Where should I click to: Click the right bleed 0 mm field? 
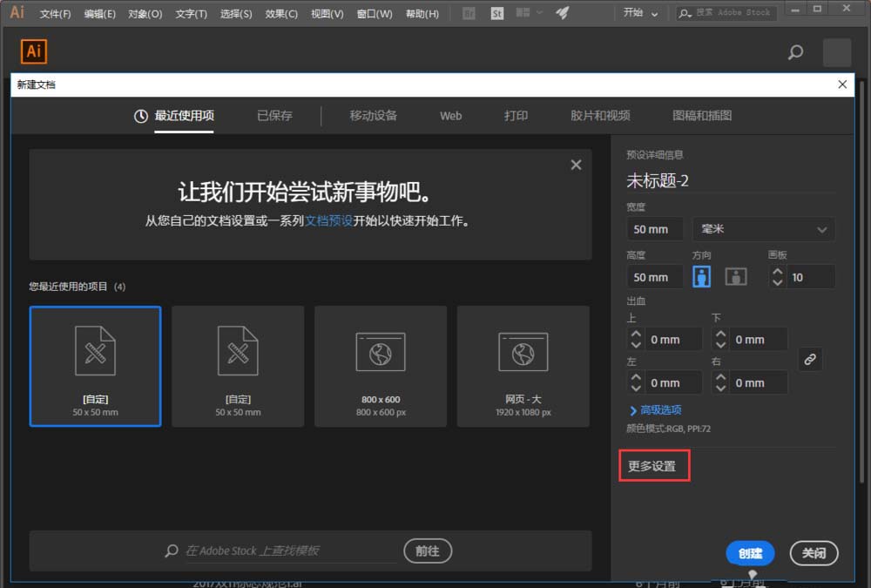pyautogui.click(x=758, y=383)
